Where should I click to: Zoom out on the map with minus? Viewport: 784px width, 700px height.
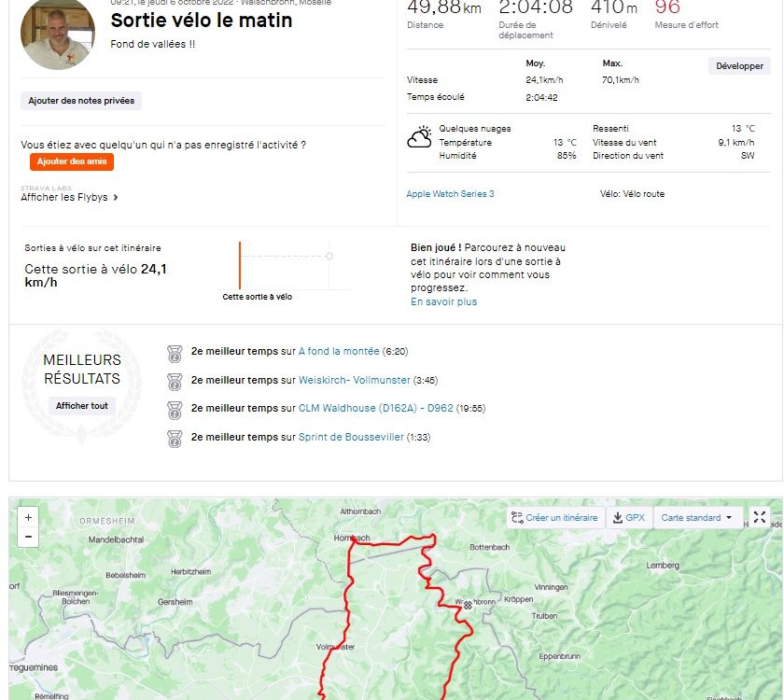28,537
